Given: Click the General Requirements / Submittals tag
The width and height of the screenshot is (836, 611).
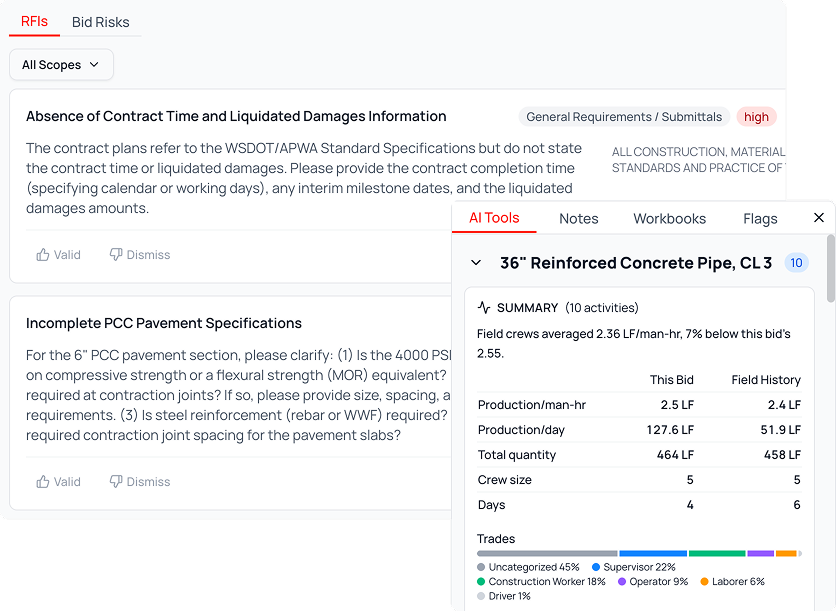Looking at the screenshot, I should click(x=624, y=117).
